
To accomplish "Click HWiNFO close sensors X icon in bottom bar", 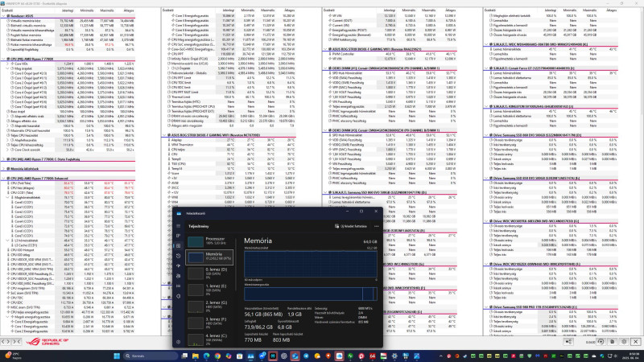I will [636, 341].
